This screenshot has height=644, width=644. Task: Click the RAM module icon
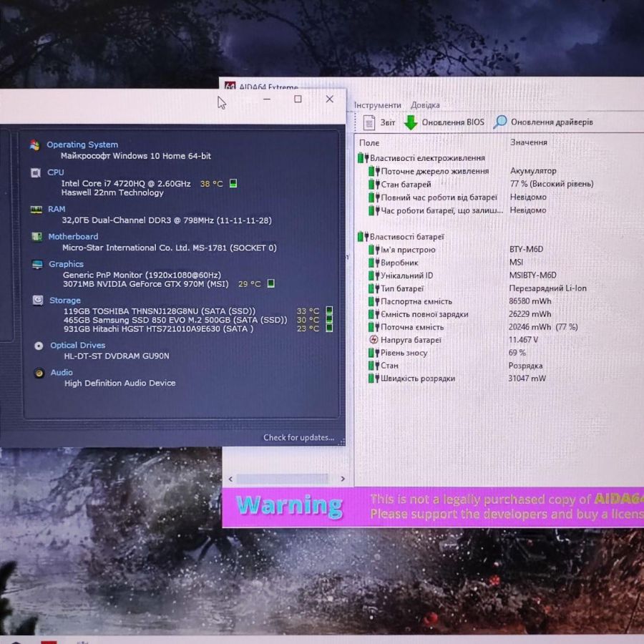36,210
